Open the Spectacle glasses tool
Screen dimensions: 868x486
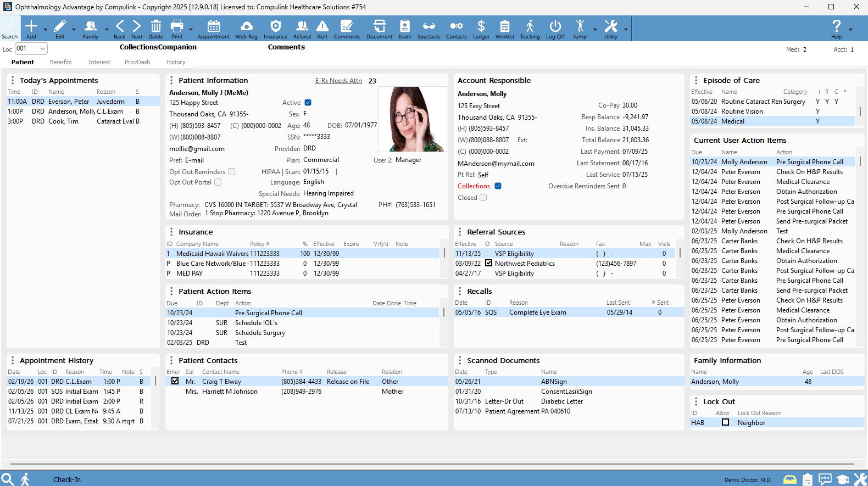point(429,29)
